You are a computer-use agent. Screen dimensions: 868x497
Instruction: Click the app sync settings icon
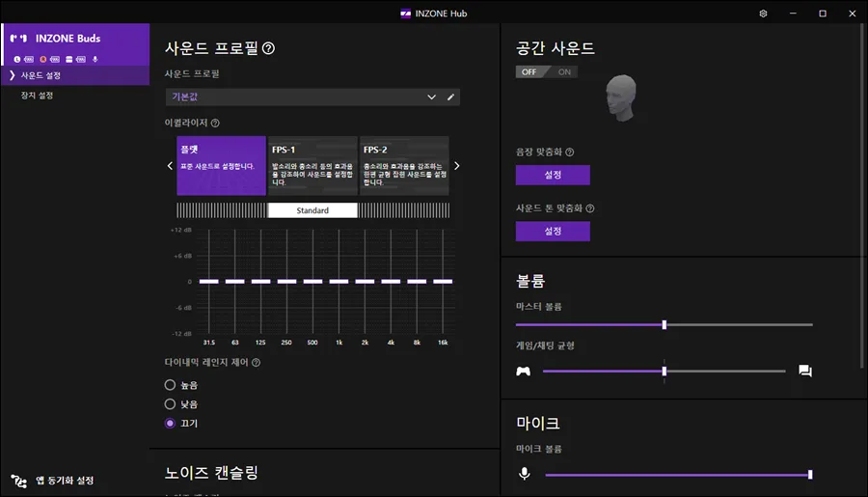tap(19, 481)
